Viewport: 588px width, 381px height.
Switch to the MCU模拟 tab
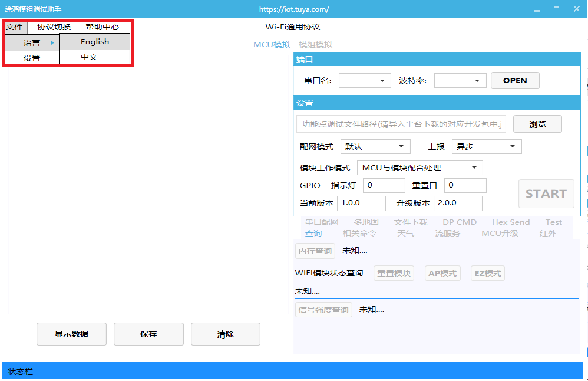point(272,45)
